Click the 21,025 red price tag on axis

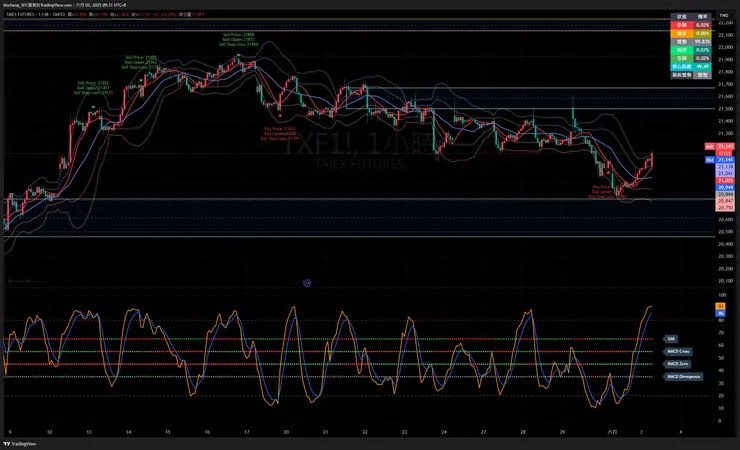pyautogui.click(x=726, y=181)
